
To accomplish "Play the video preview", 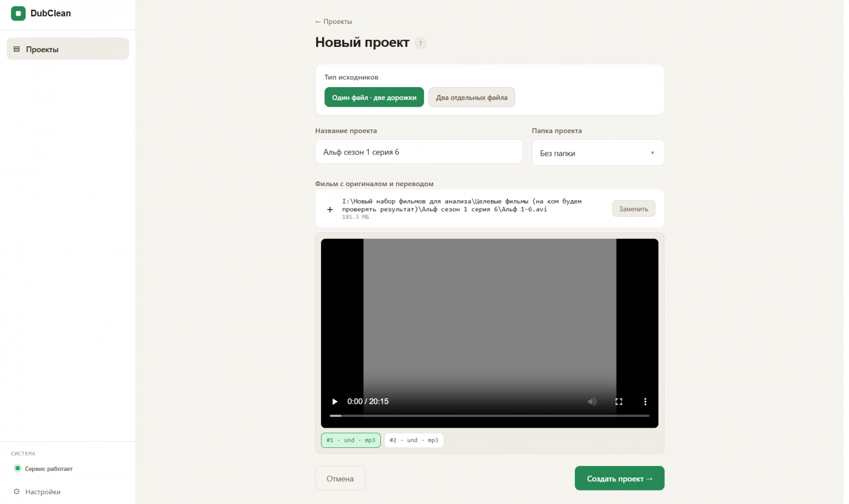I will [x=335, y=402].
